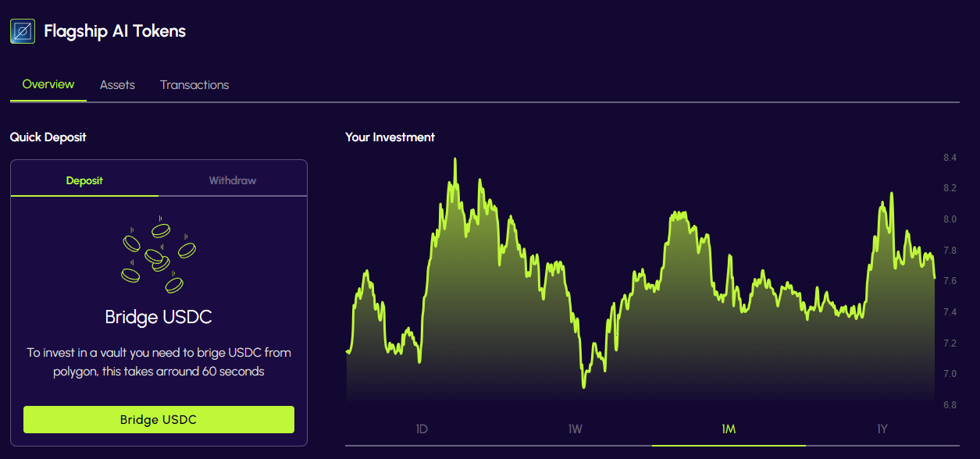The height and width of the screenshot is (459, 980).
Task: Click the 6.8 axis label
Action: point(950,405)
